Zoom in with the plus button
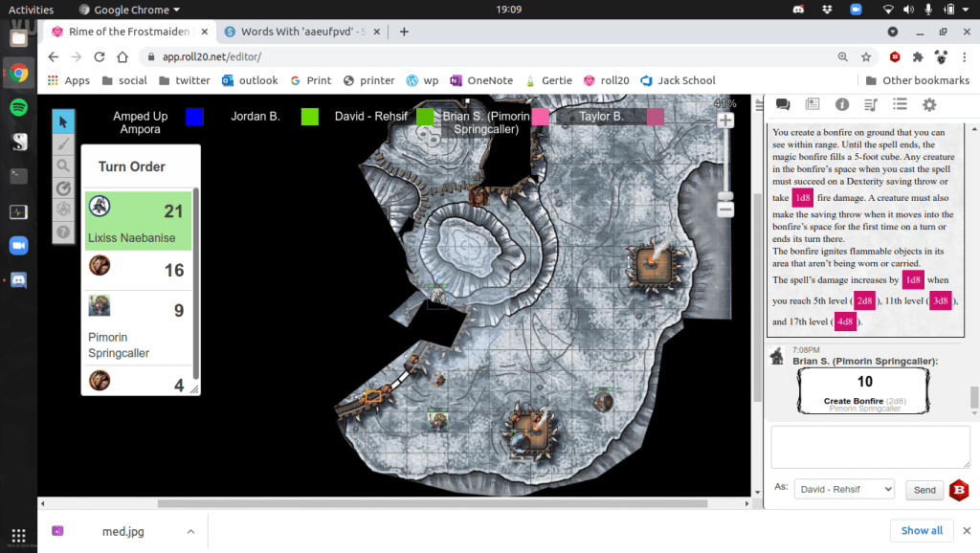This screenshot has height=553, width=980. tap(725, 121)
